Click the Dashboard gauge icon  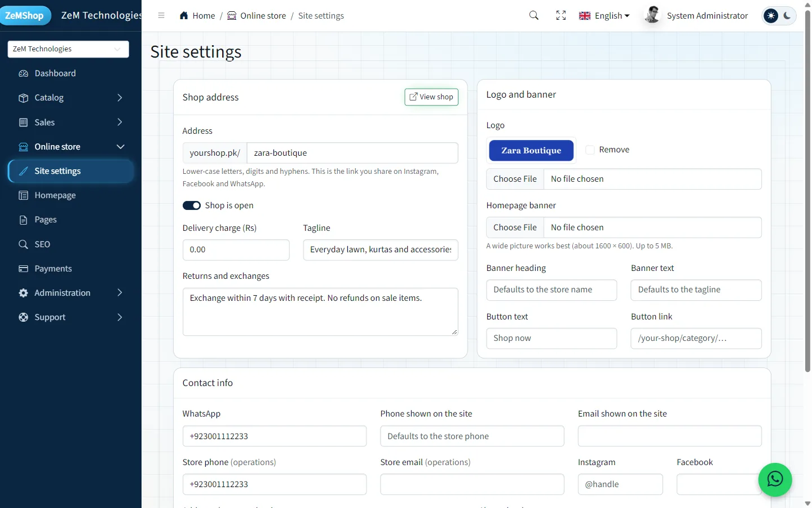point(23,73)
